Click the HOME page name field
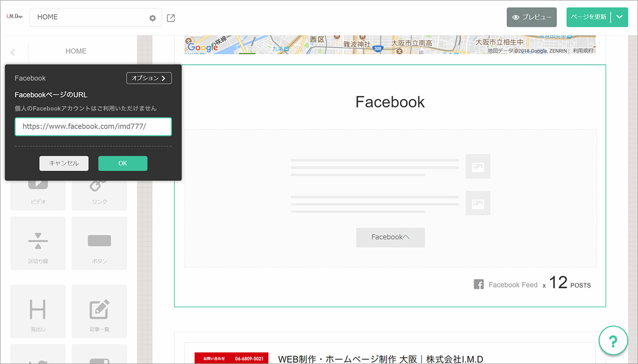The image size is (638, 364). [x=96, y=17]
